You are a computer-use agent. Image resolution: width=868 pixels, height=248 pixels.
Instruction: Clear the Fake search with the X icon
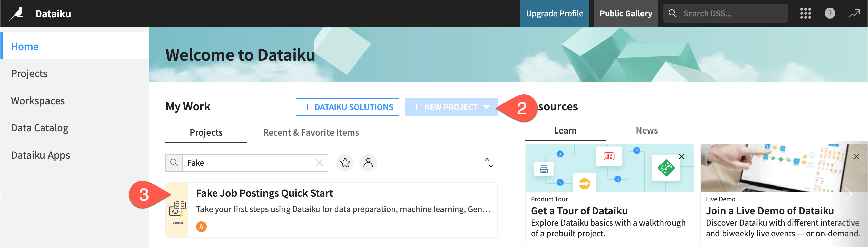(319, 163)
